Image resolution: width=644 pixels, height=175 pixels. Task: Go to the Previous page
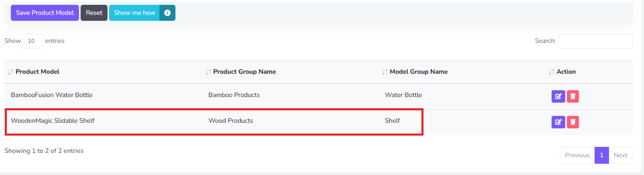577,155
